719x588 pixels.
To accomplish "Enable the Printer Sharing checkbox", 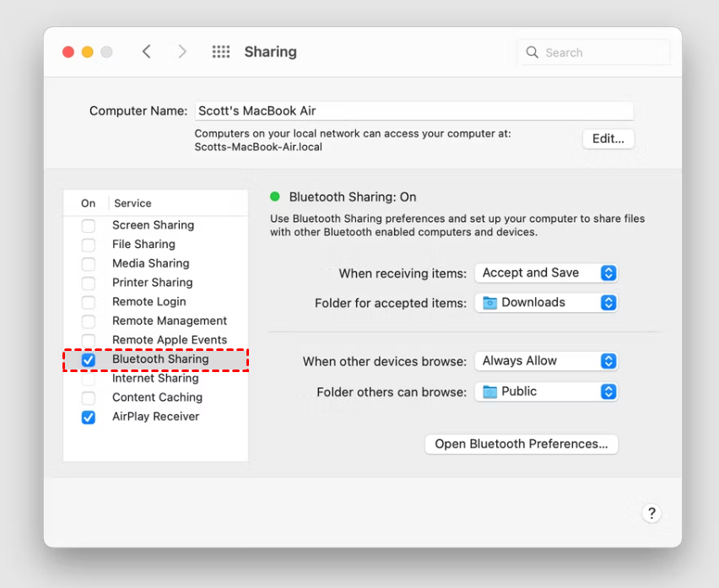I will coord(89,283).
